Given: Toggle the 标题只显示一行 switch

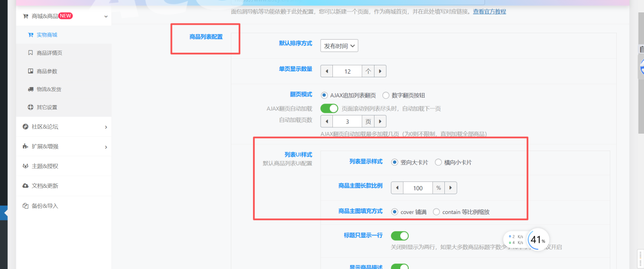Looking at the screenshot, I should (x=400, y=236).
